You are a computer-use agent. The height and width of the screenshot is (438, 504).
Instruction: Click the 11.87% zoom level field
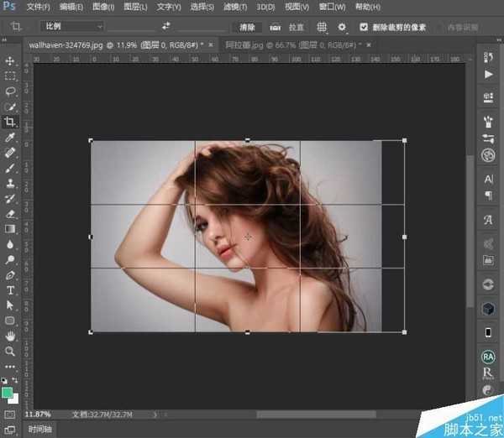click(38, 414)
